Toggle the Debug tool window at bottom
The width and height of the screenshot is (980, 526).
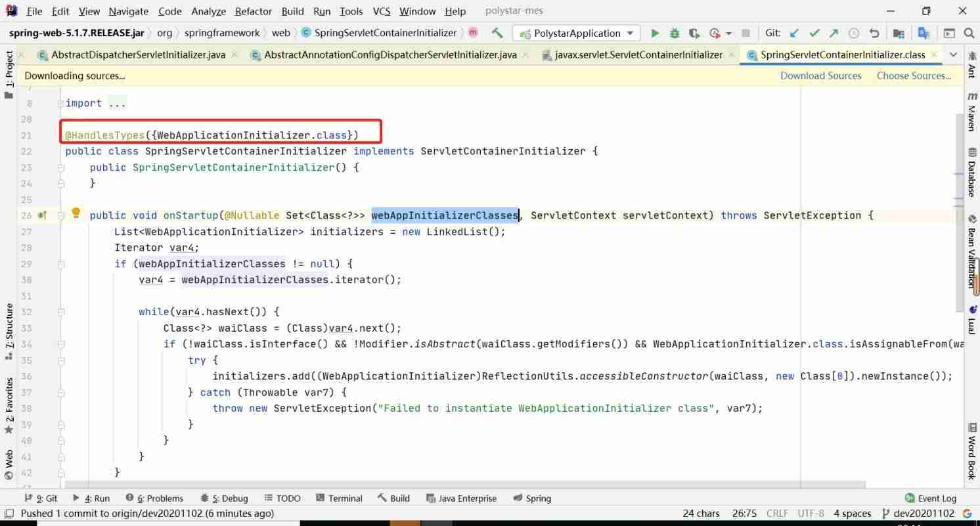coord(224,498)
